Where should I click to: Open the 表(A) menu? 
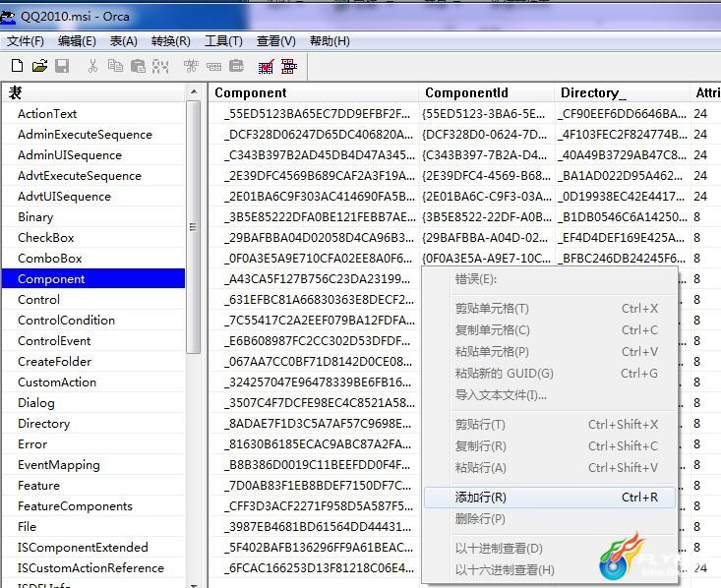123,41
